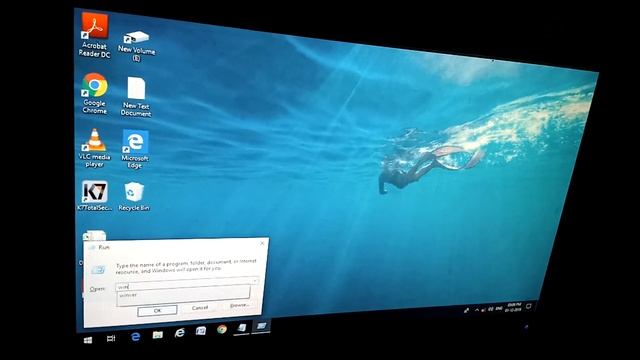
Task: Choose the 'winver' autocomplete suggestion
Action: [x=183, y=295]
